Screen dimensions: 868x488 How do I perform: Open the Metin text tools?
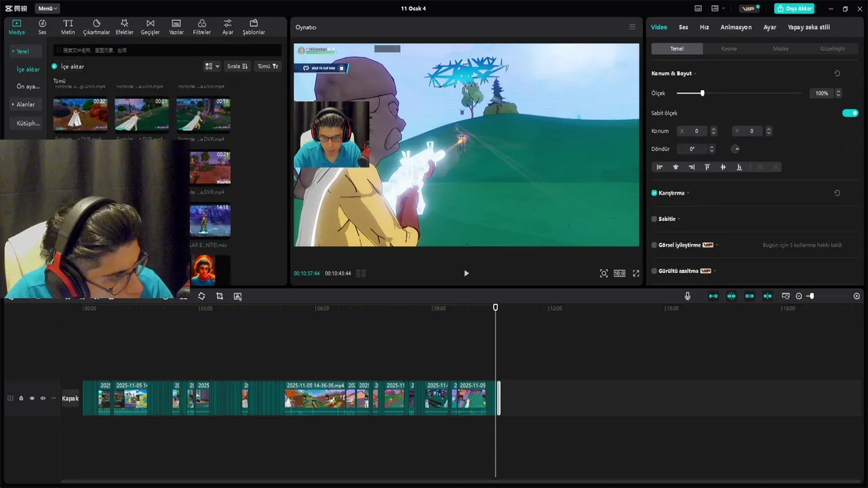pos(68,27)
